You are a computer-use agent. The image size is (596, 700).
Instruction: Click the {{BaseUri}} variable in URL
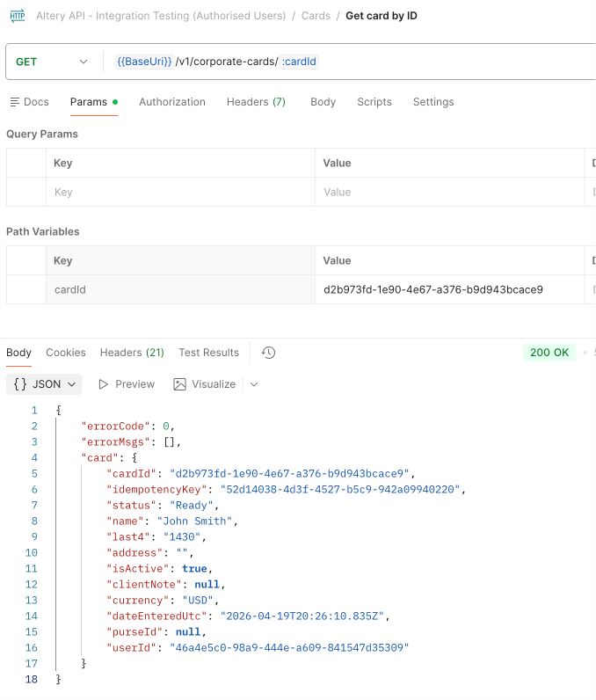pyautogui.click(x=144, y=62)
